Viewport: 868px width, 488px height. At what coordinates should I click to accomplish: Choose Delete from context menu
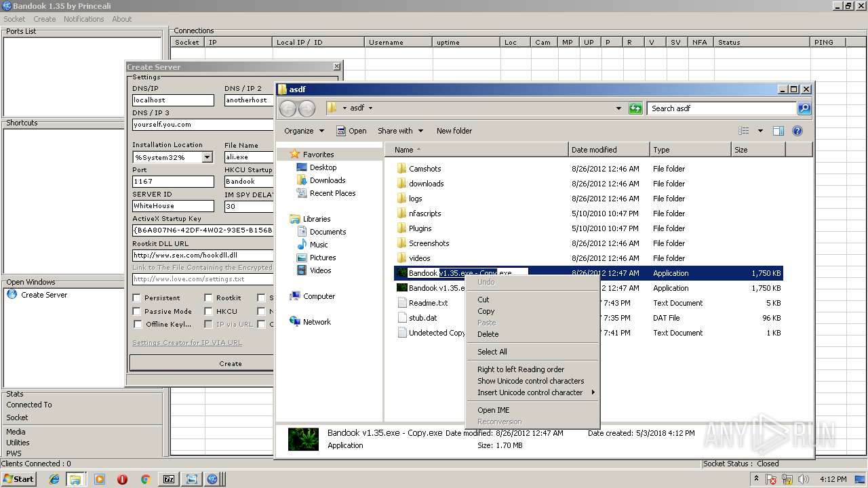point(532,334)
